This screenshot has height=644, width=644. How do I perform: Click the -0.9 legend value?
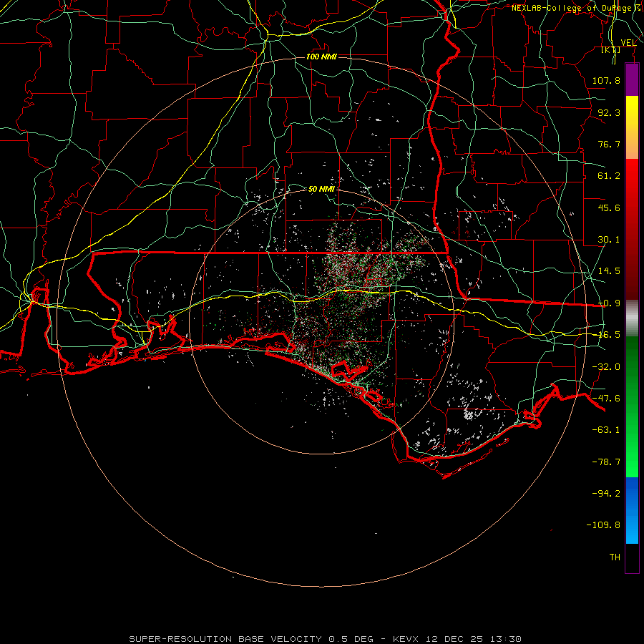tap(609, 303)
